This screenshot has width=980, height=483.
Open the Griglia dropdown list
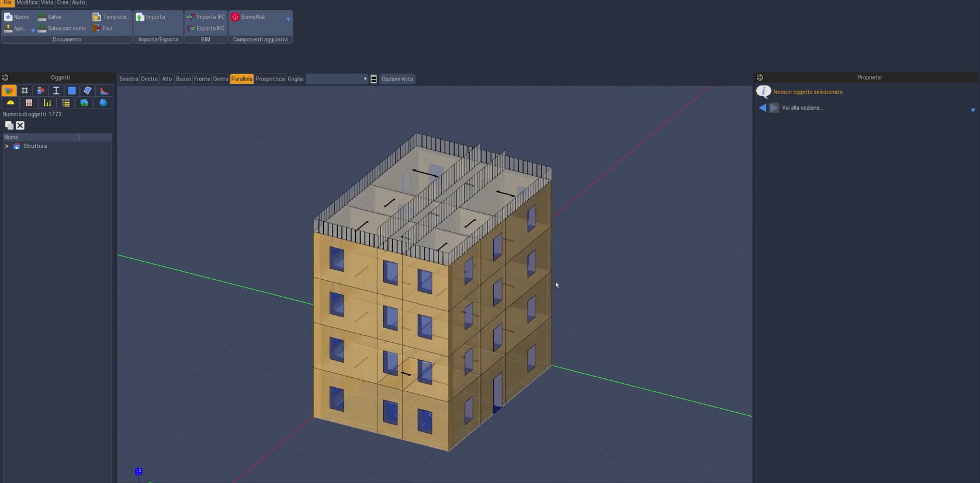coord(365,79)
